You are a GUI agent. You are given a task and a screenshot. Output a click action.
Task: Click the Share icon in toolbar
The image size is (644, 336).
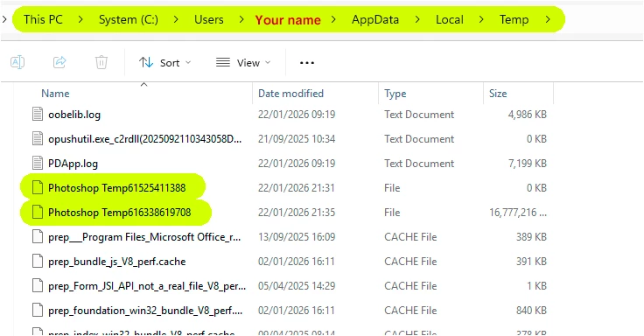tap(59, 62)
